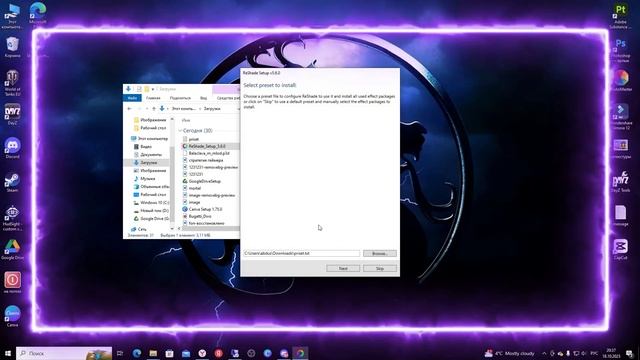This screenshot has height=360, width=640.
Task: Click the Explorer up-folder arrow
Action: (x=153, y=109)
